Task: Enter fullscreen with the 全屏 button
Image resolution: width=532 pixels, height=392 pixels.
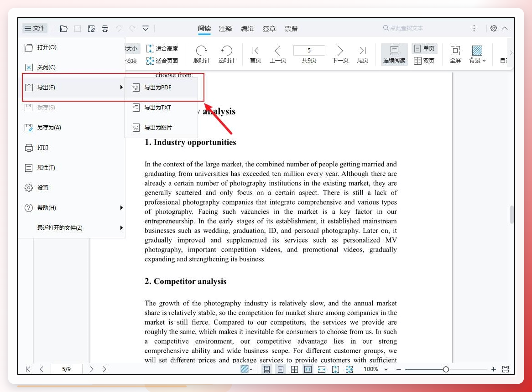Action: [x=455, y=54]
